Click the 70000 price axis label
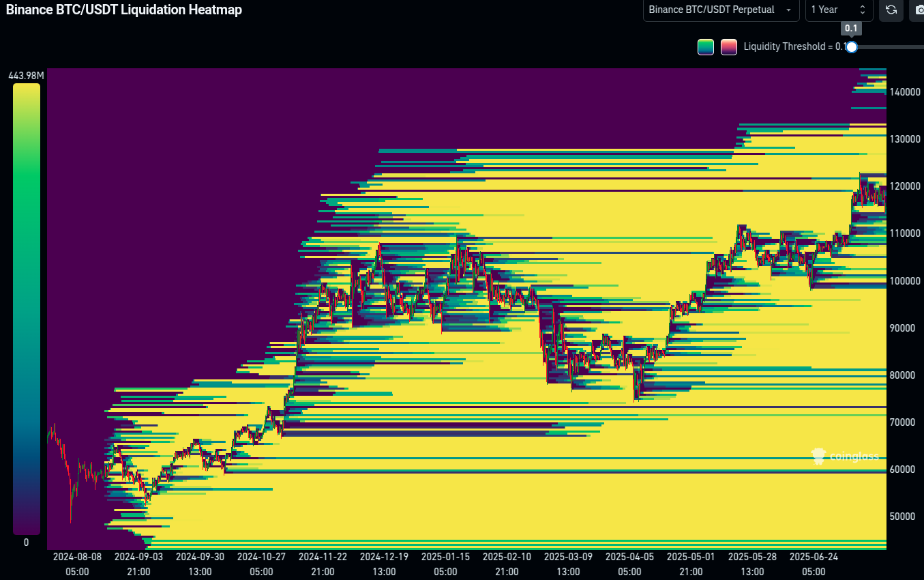The height and width of the screenshot is (580, 924). (x=902, y=422)
